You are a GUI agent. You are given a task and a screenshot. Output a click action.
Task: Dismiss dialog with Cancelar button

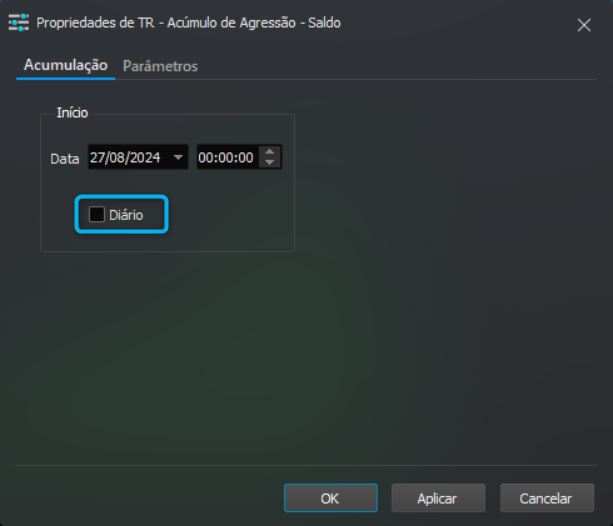(547, 498)
